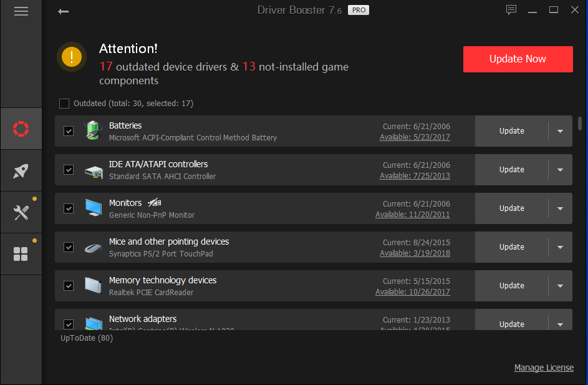
Task: Click the driver list scrollbar thumb
Action: (580, 124)
